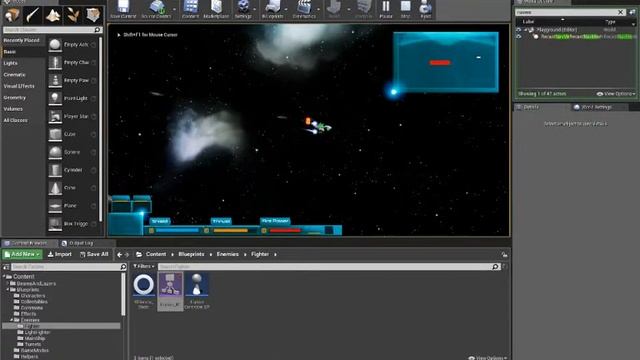The image size is (640, 360).
Task: Select the Geometry Editing mode cube icon
Action: (93, 15)
